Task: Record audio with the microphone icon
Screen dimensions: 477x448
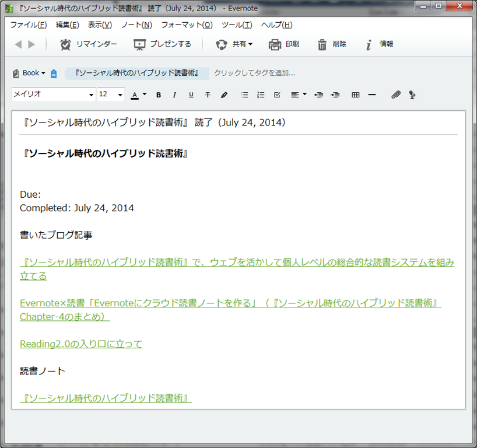Action: pyautogui.click(x=412, y=95)
